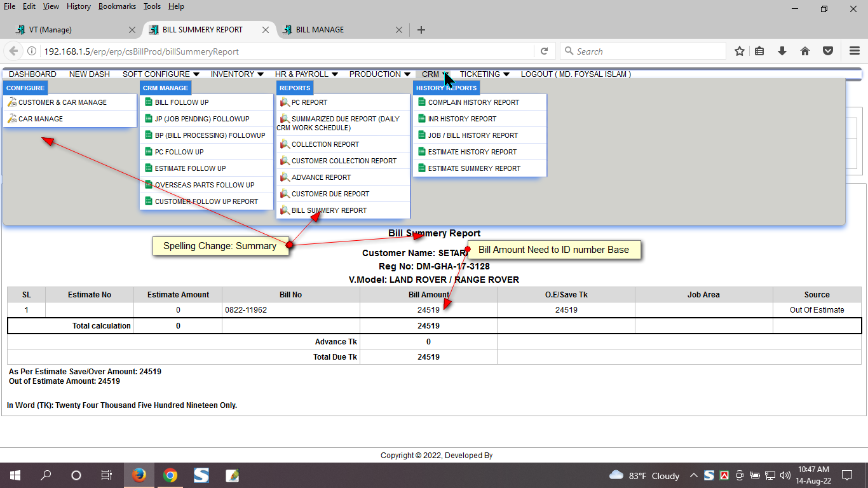Open the Firefox hamburger menu
The image size is (868, 488).
[x=855, y=51]
